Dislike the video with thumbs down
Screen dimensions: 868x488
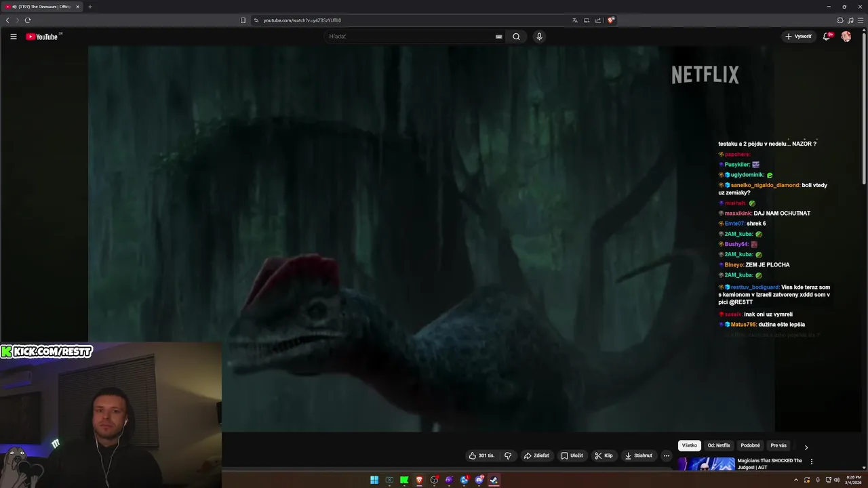tap(508, 455)
